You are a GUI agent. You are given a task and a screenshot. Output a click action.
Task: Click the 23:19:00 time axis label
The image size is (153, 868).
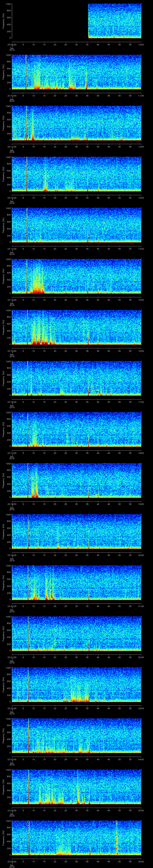pos(12,555)
